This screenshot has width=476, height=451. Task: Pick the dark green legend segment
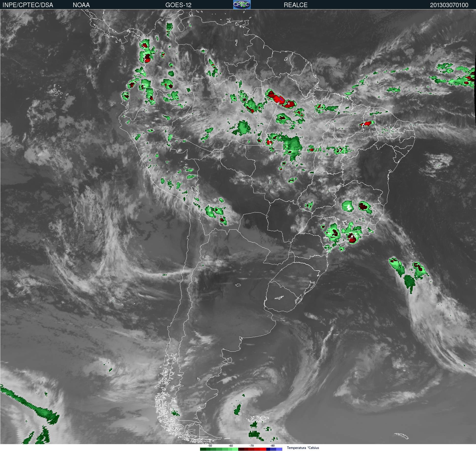click(x=203, y=449)
